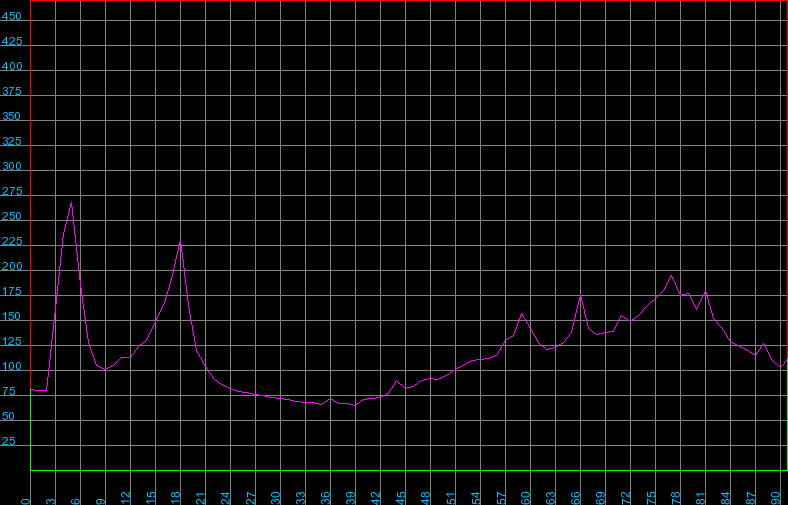This screenshot has height=505, width=788.
Task: Select the narrow spike above x-label 66
Action: pos(580,295)
